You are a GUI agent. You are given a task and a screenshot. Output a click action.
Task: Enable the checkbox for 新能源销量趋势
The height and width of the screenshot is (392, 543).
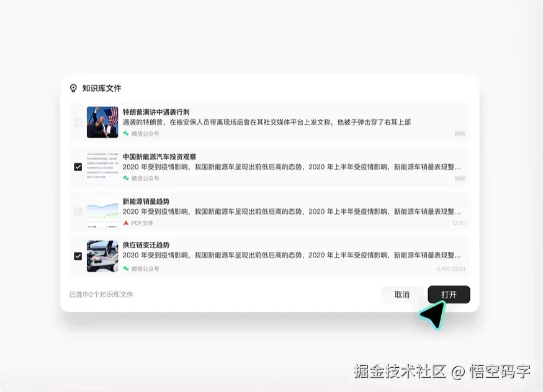[x=78, y=211]
